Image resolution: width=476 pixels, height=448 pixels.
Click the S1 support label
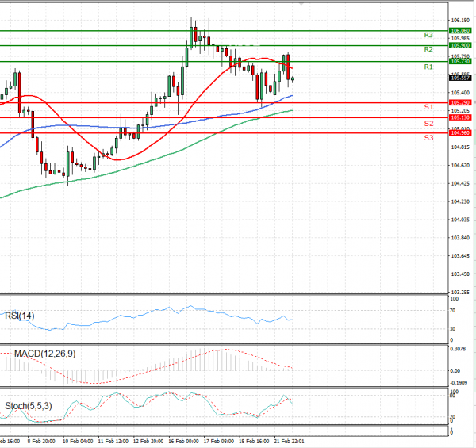(x=428, y=107)
